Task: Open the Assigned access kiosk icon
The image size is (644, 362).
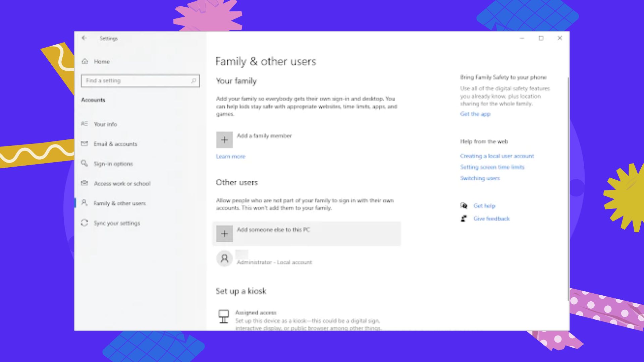Action: pyautogui.click(x=224, y=316)
